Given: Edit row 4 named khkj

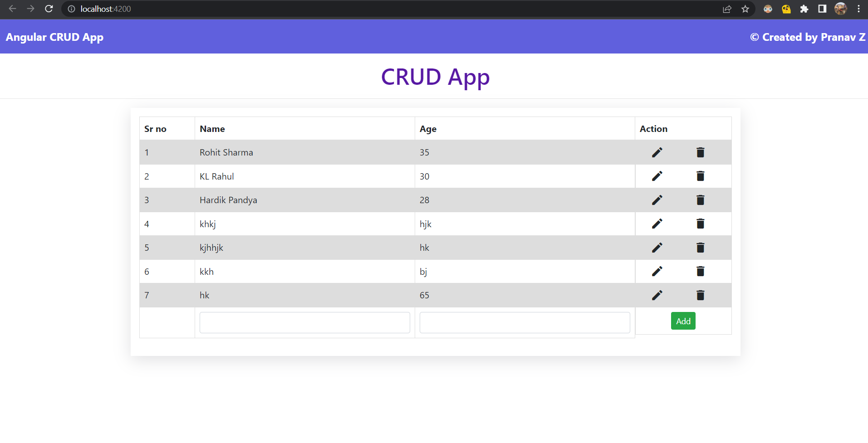Looking at the screenshot, I should (x=657, y=224).
